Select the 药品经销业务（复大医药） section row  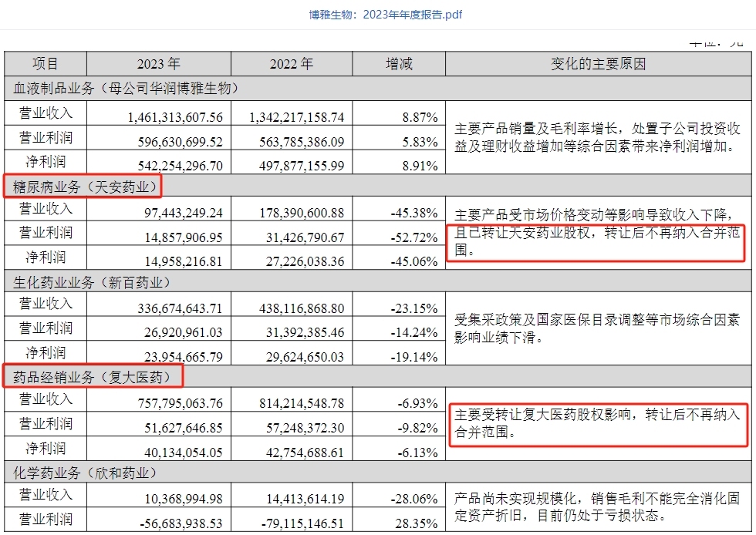tap(378, 377)
